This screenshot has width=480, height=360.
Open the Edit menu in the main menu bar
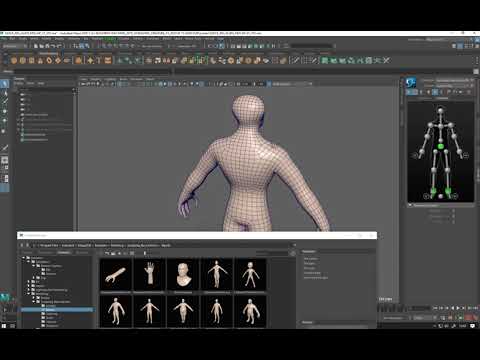(12, 39)
